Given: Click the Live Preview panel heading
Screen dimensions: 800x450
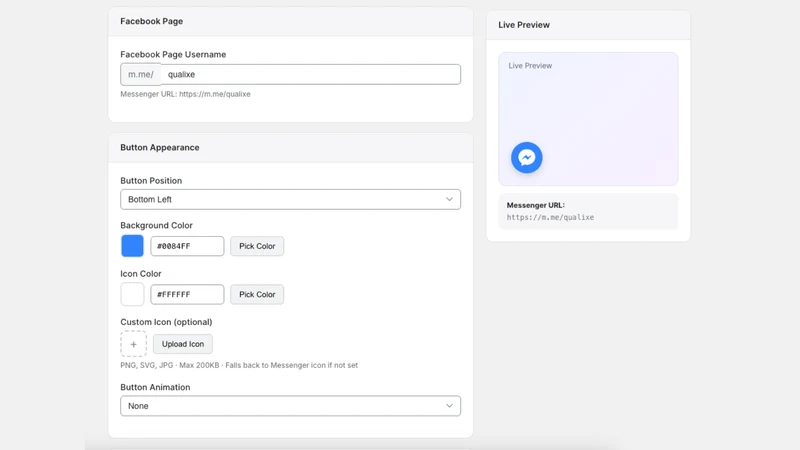Looking at the screenshot, I should tap(524, 25).
